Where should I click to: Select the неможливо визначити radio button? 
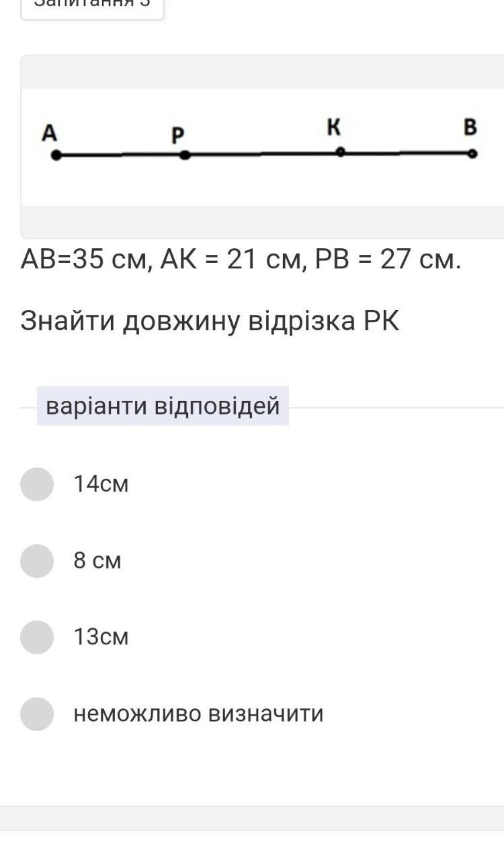37,714
